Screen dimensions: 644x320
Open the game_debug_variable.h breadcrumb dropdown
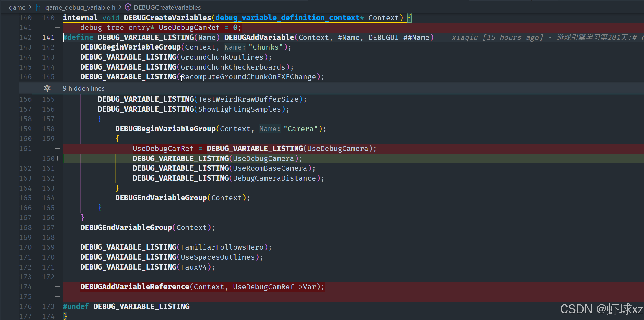click(x=80, y=7)
